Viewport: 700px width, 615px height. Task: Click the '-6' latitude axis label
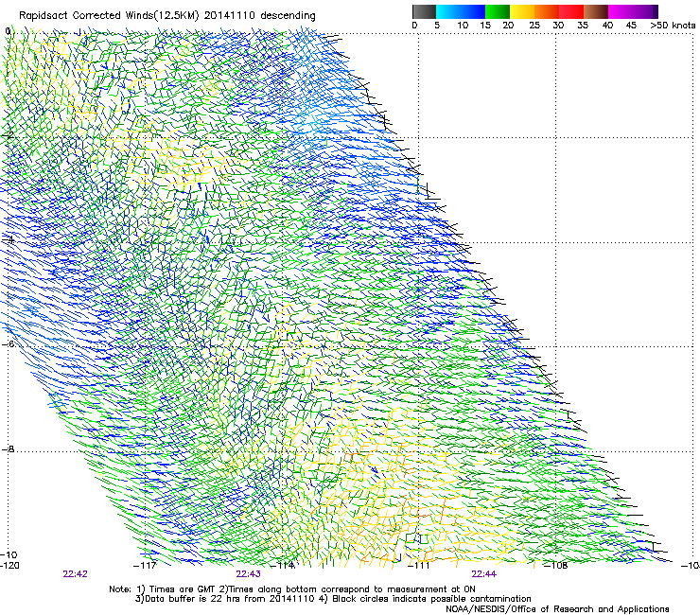coord(8,343)
